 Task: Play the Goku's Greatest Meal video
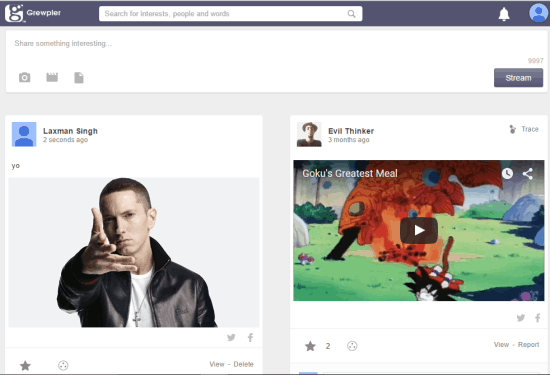click(x=419, y=230)
